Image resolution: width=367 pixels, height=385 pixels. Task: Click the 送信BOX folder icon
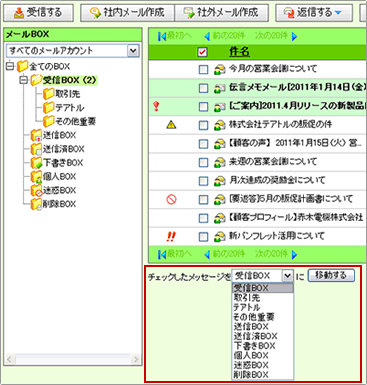36,135
